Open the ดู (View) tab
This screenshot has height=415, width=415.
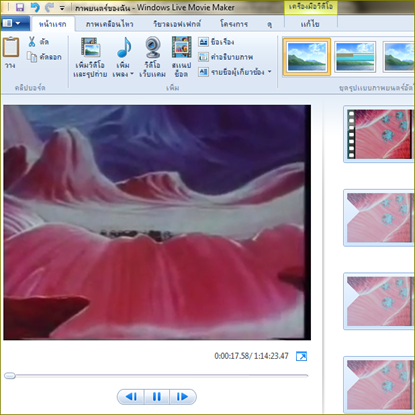click(269, 24)
